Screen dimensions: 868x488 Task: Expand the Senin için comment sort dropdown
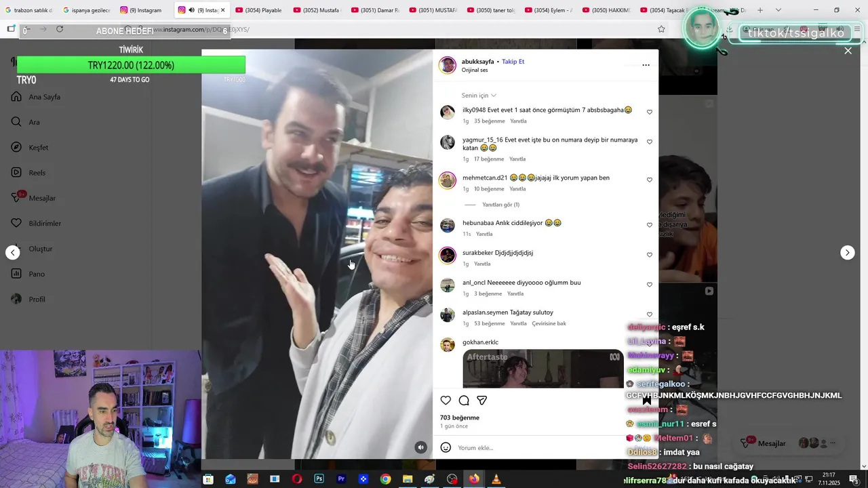pyautogui.click(x=479, y=96)
